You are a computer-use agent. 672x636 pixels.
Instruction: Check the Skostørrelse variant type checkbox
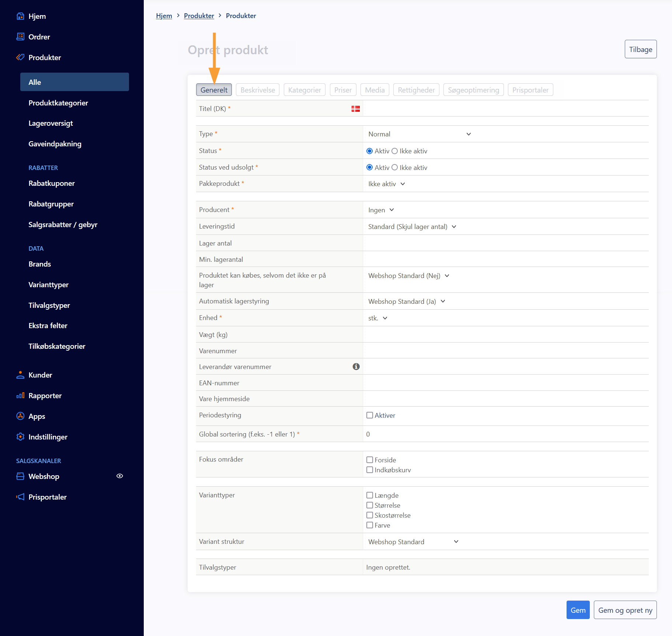(x=369, y=515)
